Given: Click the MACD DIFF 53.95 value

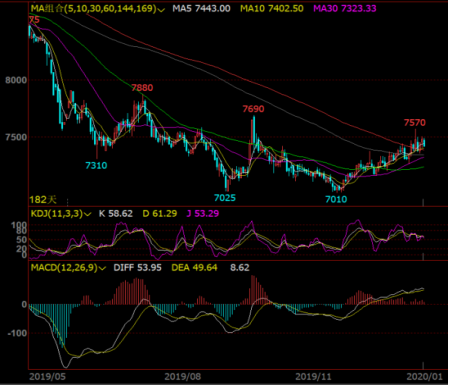Looking at the screenshot, I should pyautogui.click(x=137, y=268).
